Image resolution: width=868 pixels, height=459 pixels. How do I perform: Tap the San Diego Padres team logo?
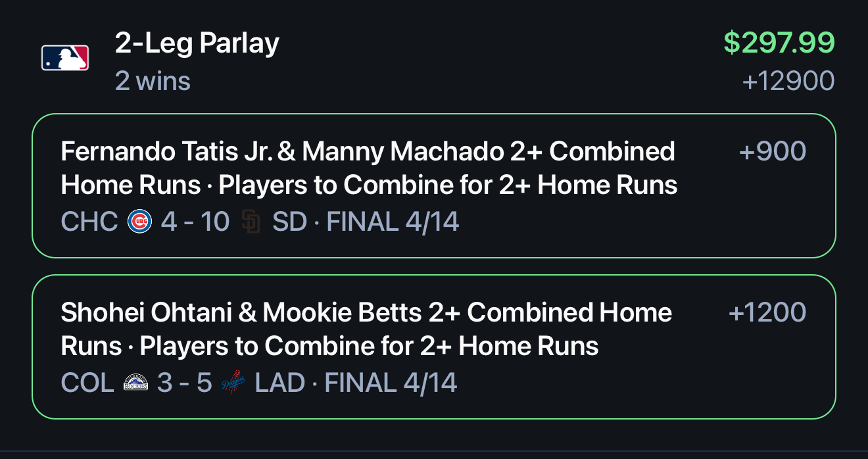click(x=251, y=222)
